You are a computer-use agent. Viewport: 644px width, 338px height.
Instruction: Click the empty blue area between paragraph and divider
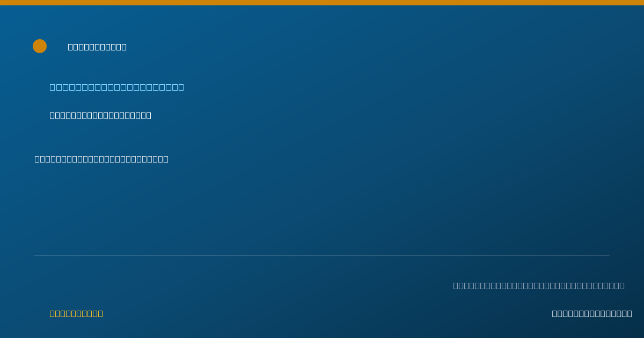pos(322,209)
